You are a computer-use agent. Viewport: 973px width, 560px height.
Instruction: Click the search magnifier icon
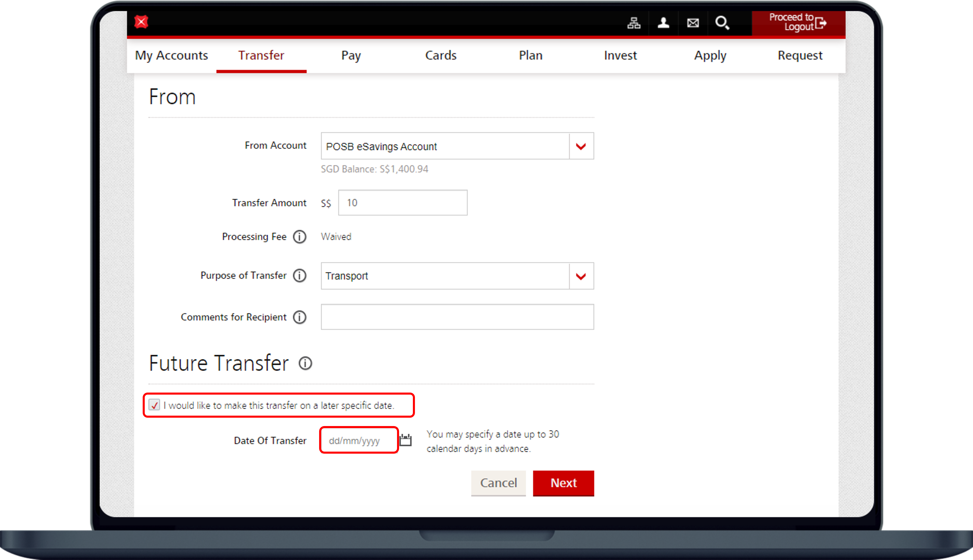(x=722, y=23)
